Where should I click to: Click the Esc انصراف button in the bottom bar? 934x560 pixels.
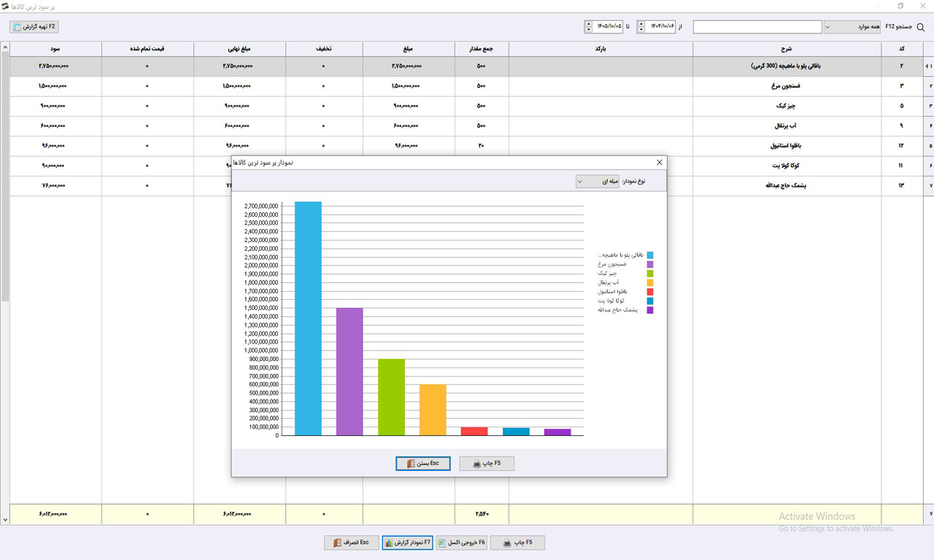(x=351, y=543)
